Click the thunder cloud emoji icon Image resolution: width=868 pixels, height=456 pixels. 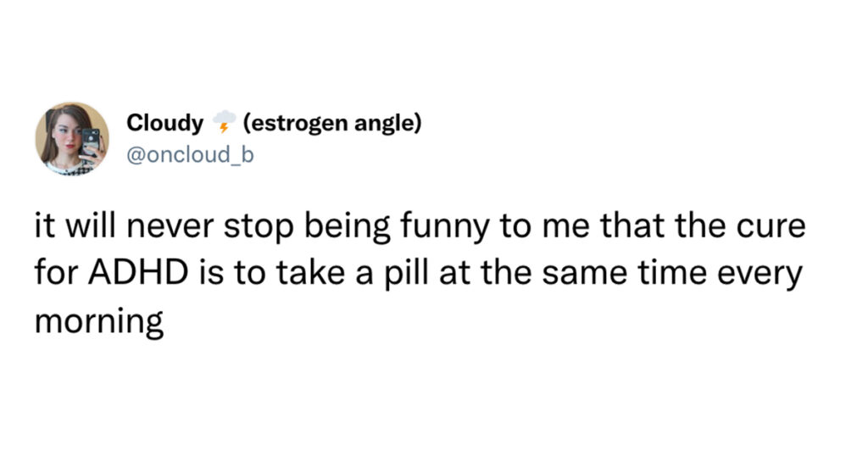(x=224, y=122)
